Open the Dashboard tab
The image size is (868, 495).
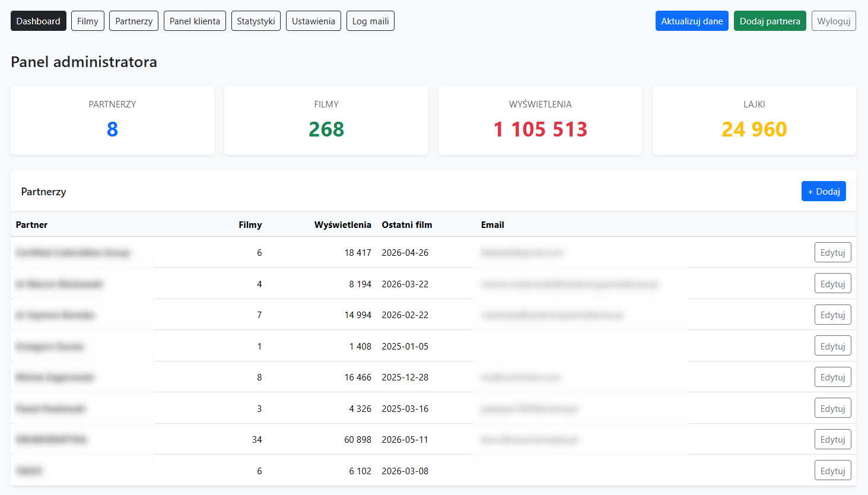[x=39, y=21]
